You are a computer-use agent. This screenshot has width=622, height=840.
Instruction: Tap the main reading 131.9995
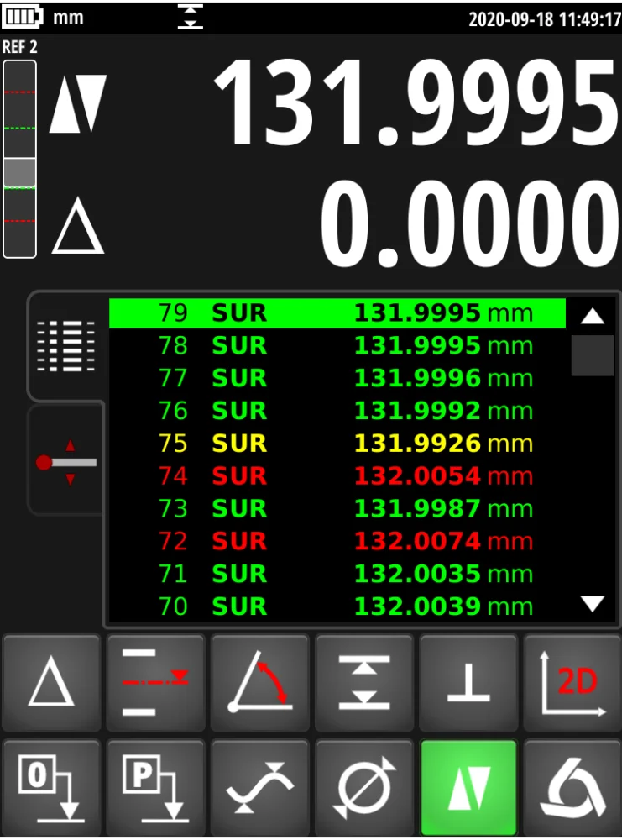pos(416,102)
